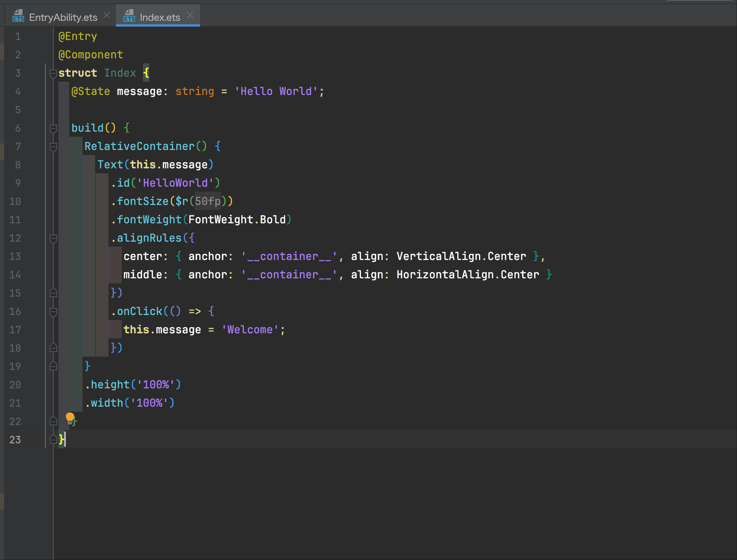Click the alignRules method call
This screenshot has height=560, width=737.
tap(149, 238)
